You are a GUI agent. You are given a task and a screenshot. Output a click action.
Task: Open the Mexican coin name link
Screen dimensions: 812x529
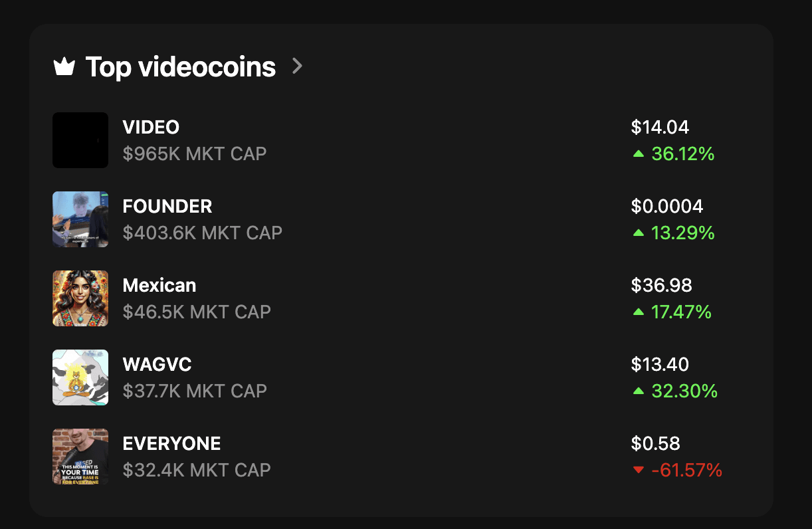(x=159, y=285)
